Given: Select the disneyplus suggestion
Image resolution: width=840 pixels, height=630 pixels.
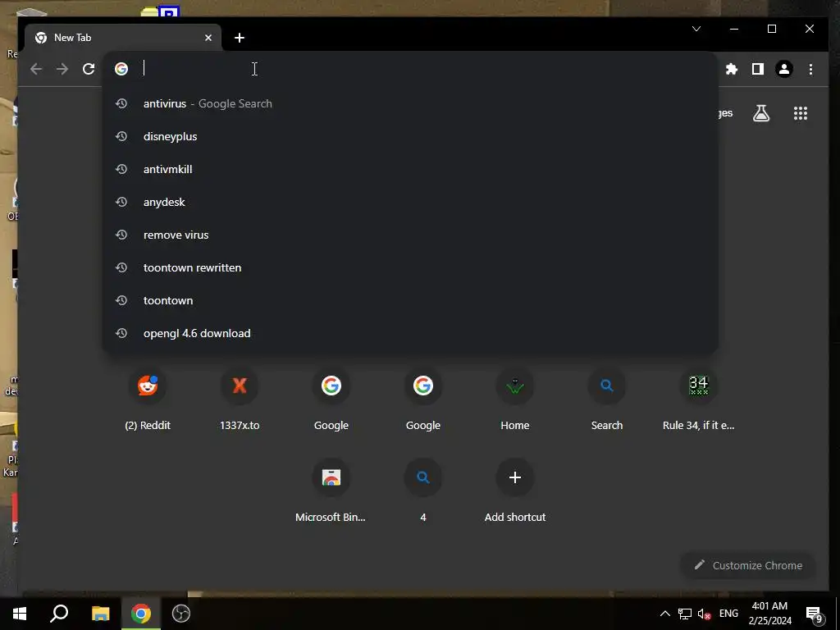Looking at the screenshot, I should [x=410, y=137].
